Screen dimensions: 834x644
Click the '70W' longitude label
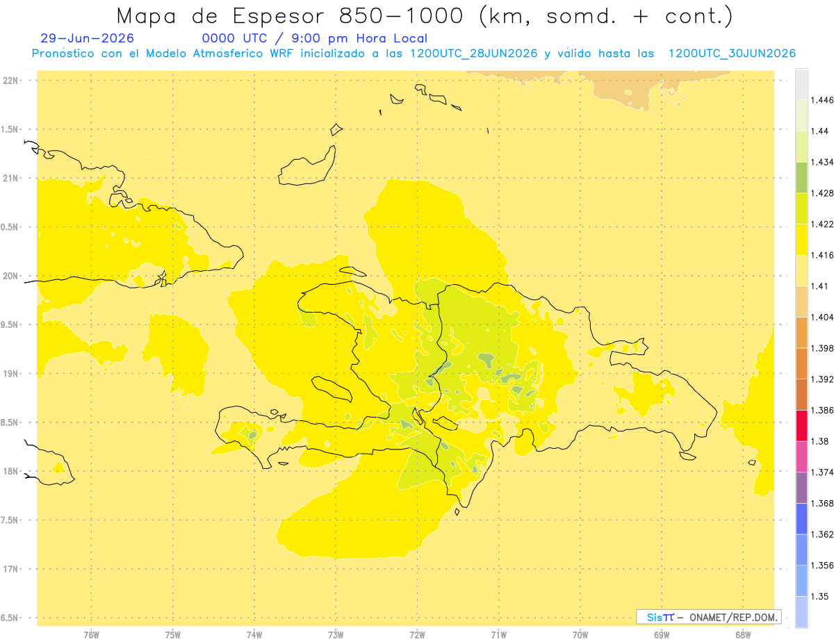point(580,634)
